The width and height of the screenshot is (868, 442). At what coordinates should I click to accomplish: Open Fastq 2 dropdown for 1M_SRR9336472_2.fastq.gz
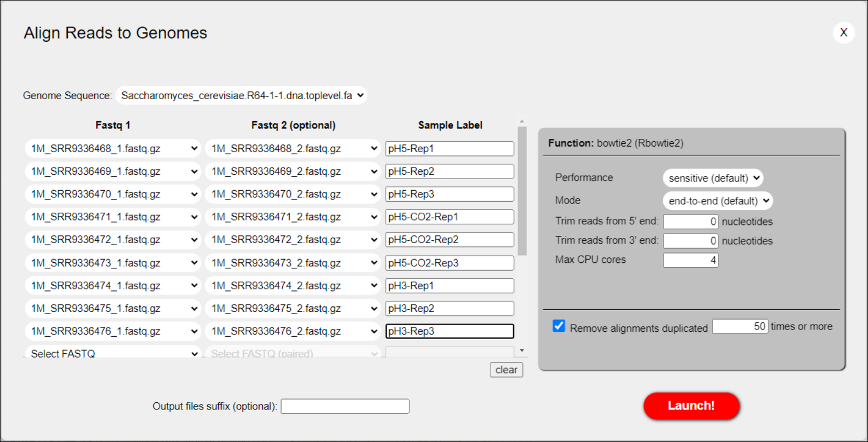[293, 240]
